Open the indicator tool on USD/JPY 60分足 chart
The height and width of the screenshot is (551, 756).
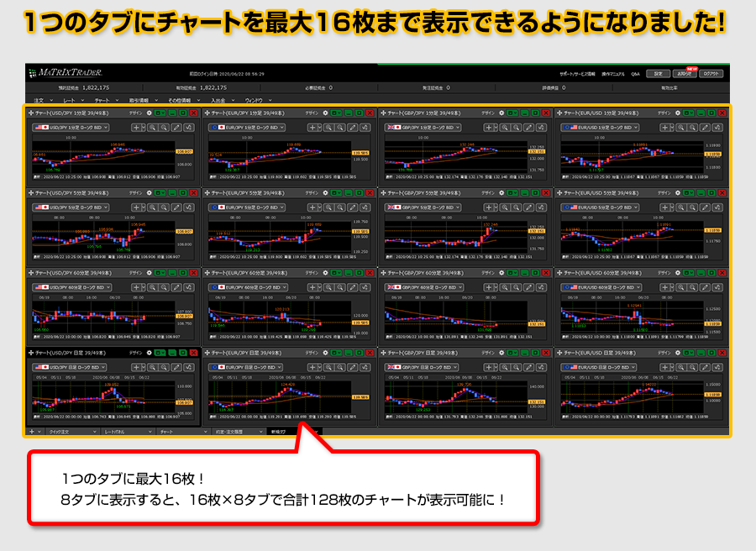(x=188, y=287)
